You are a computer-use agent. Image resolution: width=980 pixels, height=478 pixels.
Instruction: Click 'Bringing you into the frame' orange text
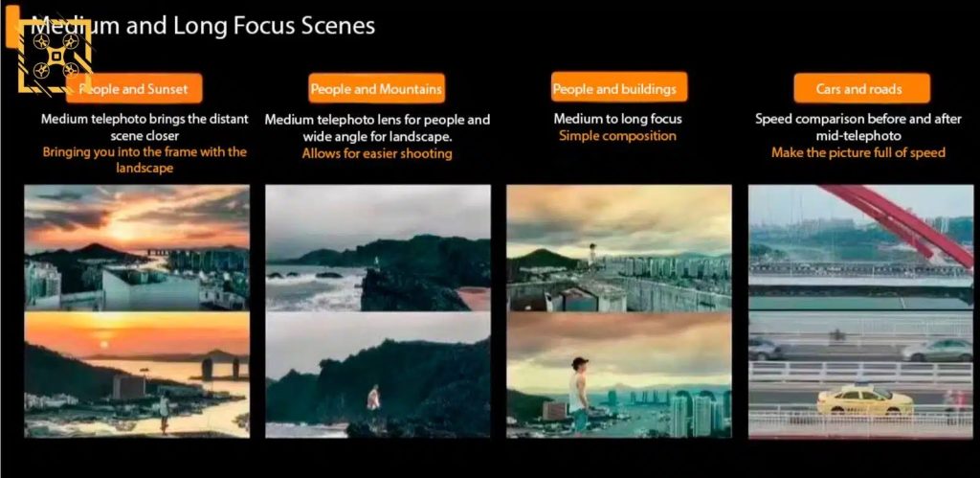tap(145, 160)
